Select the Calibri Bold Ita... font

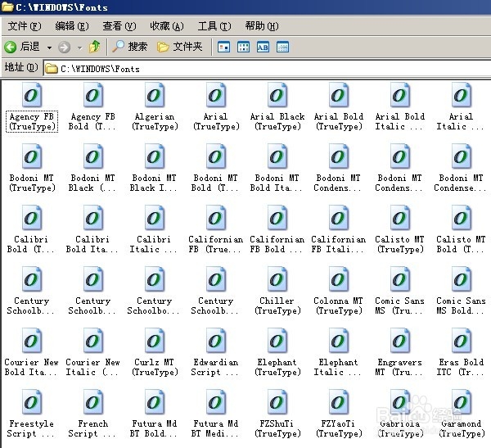(x=92, y=229)
